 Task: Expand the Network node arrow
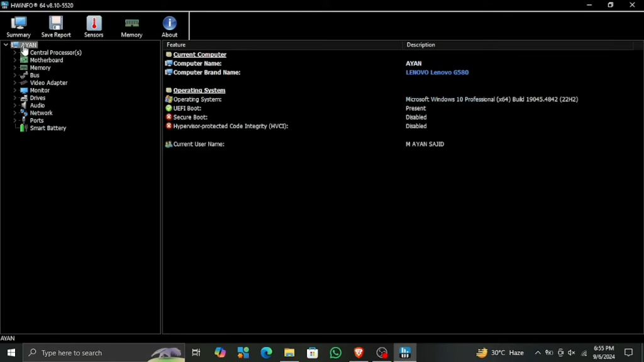[15, 113]
